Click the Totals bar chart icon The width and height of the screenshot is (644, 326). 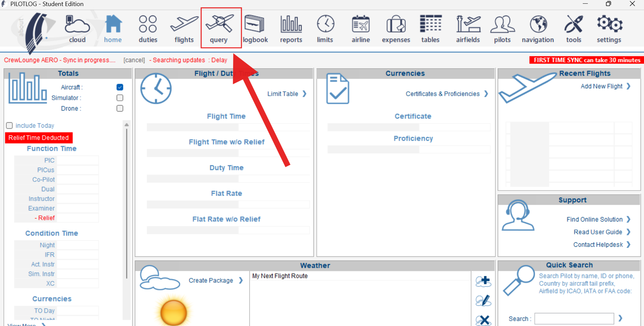(28, 88)
